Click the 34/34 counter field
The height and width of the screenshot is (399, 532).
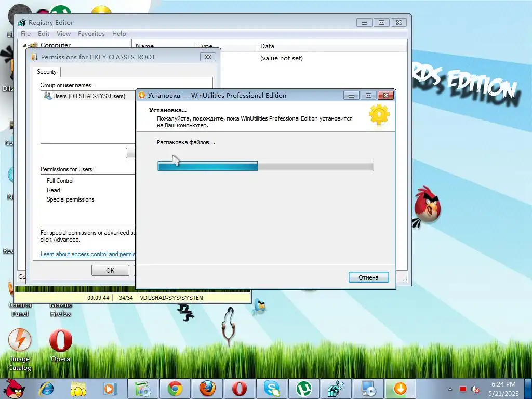tap(126, 298)
